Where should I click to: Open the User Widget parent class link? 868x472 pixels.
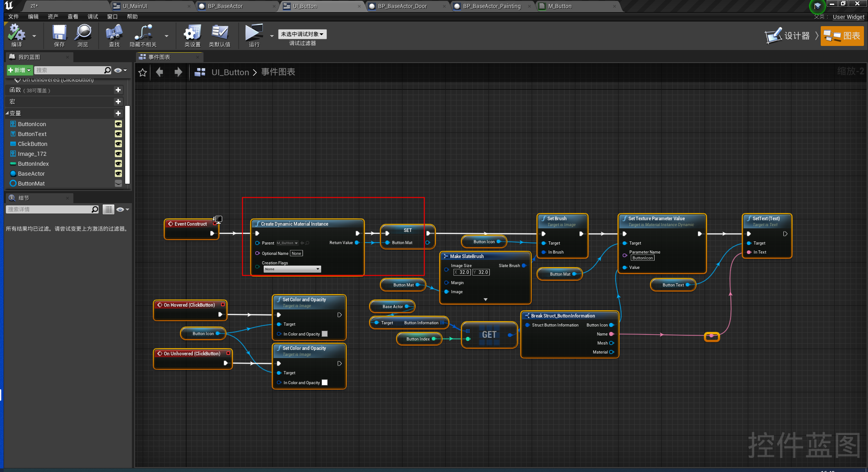tap(849, 17)
